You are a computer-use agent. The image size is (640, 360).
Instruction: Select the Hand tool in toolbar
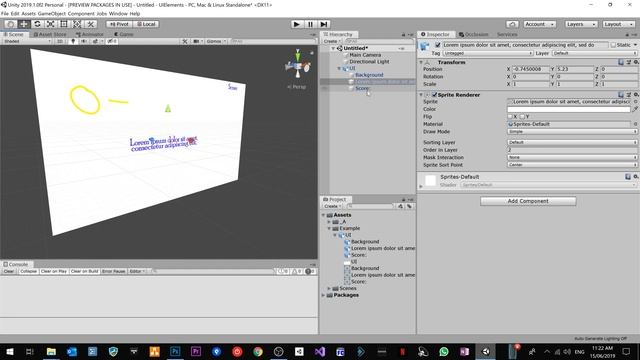pyautogui.click(x=11, y=24)
